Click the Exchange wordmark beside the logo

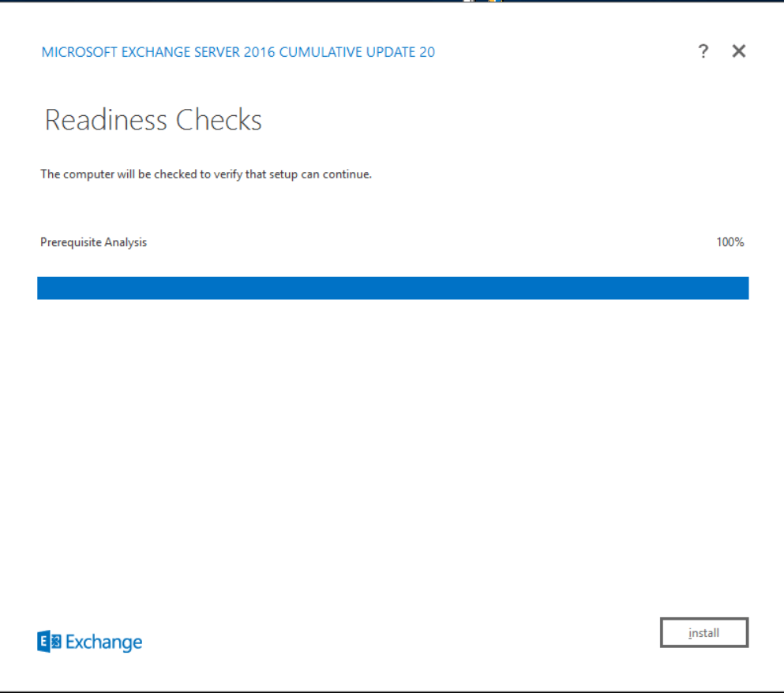[x=103, y=642]
